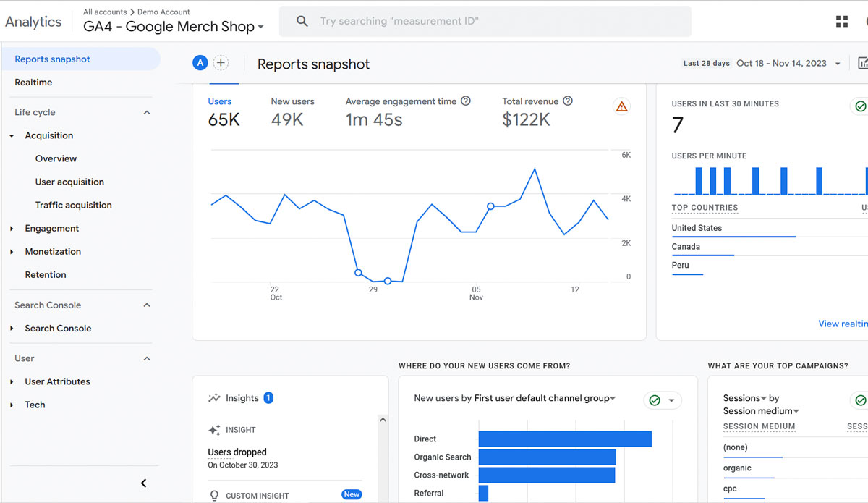
Task: Click the Direct channel bar
Action: coord(565,439)
